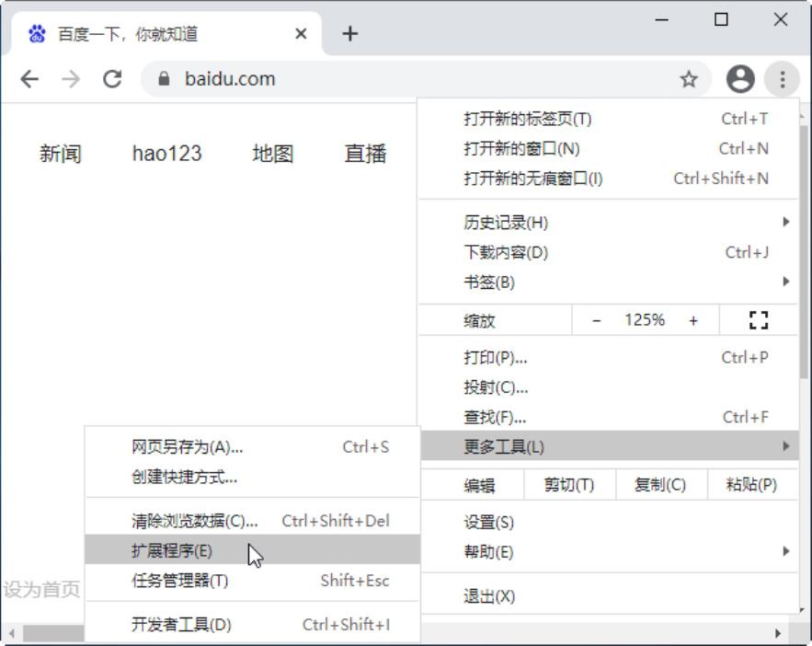Viewport: 812px width, 646px height.
Task: Expand the 历史记录(H) submenu
Action: click(608, 223)
